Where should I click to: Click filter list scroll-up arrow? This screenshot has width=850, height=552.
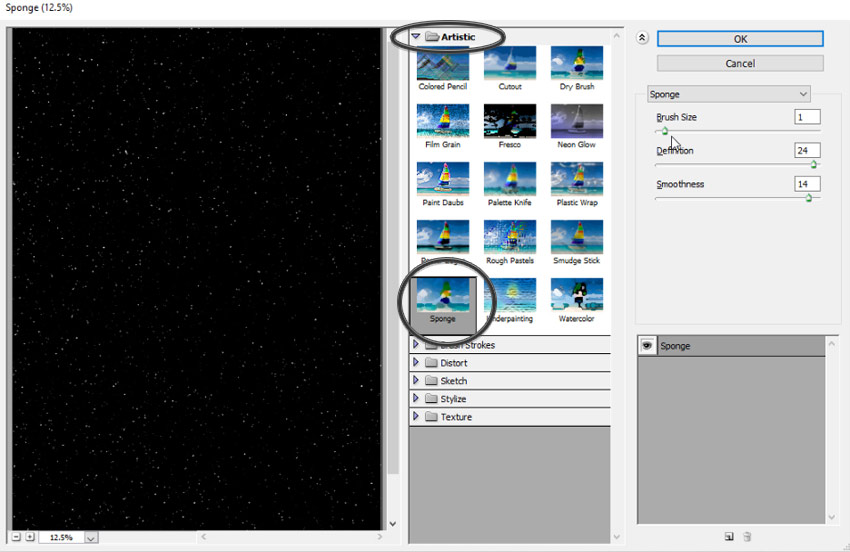pyautogui.click(x=616, y=36)
